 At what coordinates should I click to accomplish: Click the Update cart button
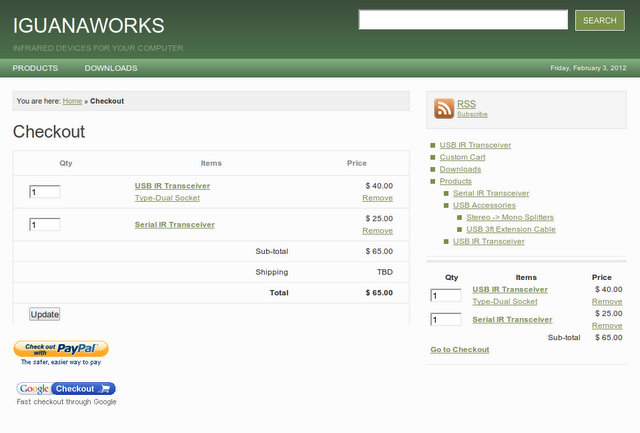(44, 314)
